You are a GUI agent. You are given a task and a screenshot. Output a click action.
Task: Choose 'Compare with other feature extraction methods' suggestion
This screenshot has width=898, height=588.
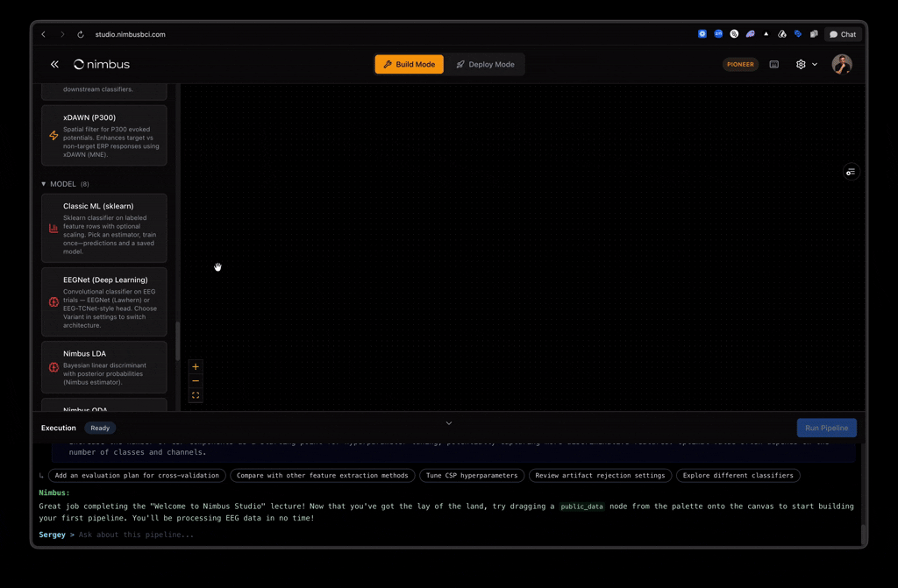click(x=323, y=475)
